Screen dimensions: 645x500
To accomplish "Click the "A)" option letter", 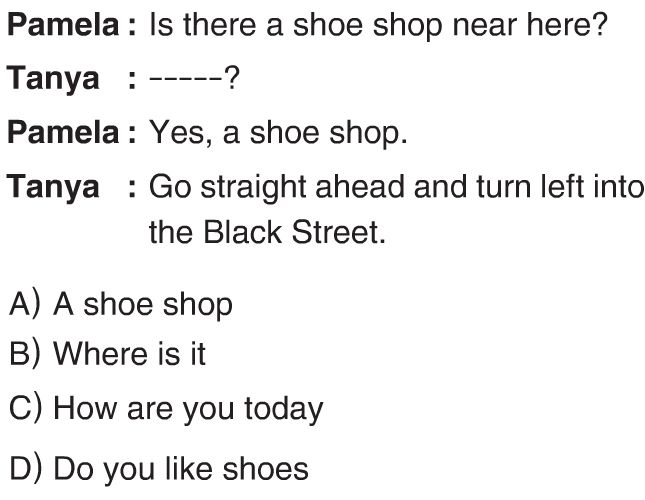I will tap(25, 305).
